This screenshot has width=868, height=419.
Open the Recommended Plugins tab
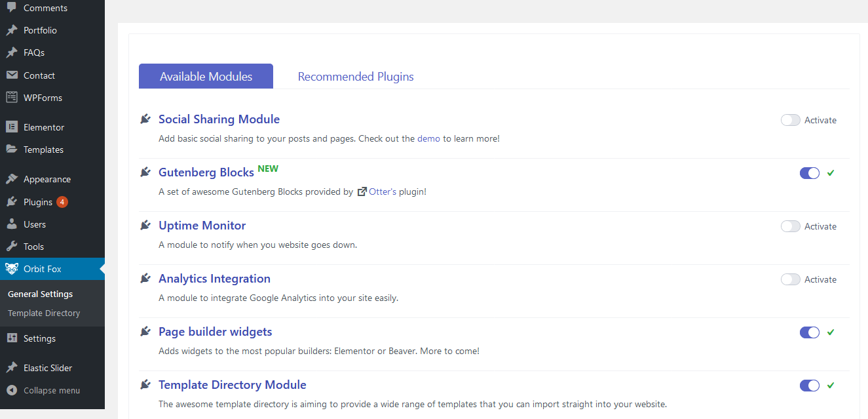click(356, 77)
